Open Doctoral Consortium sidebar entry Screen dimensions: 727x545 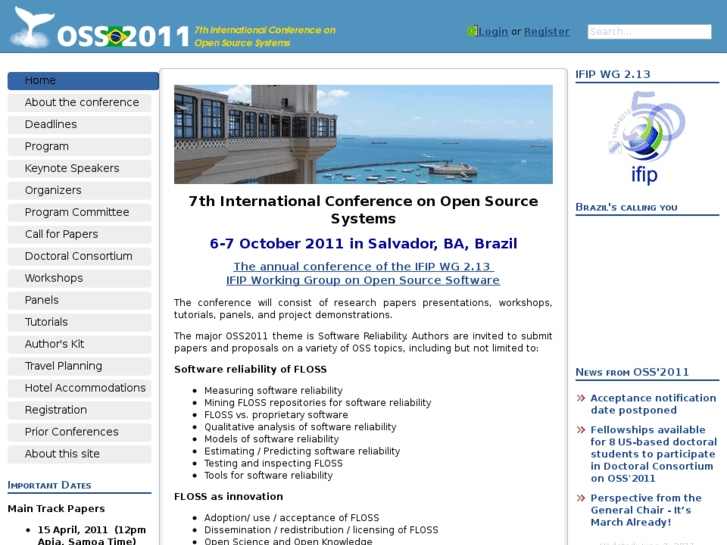(x=79, y=256)
